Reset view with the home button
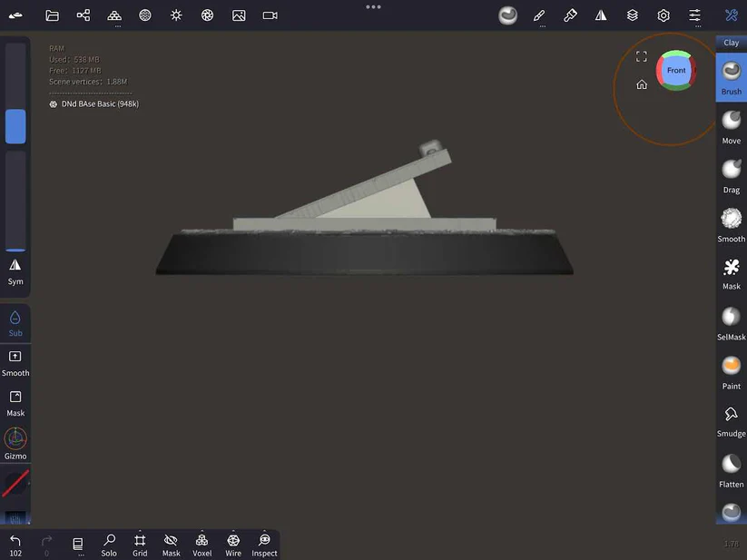This screenshot has width=747, height=560. [642, 84]
